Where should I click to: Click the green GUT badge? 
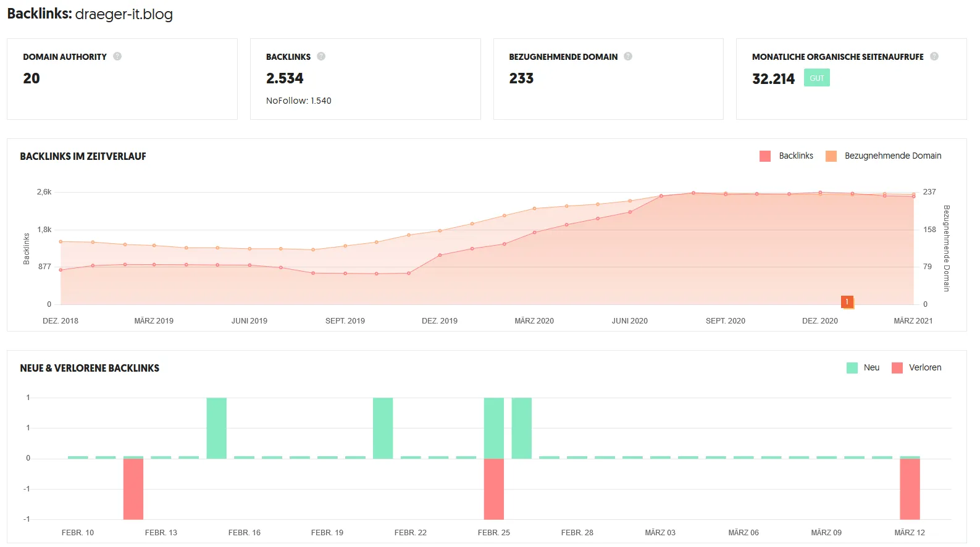[816, 78]
